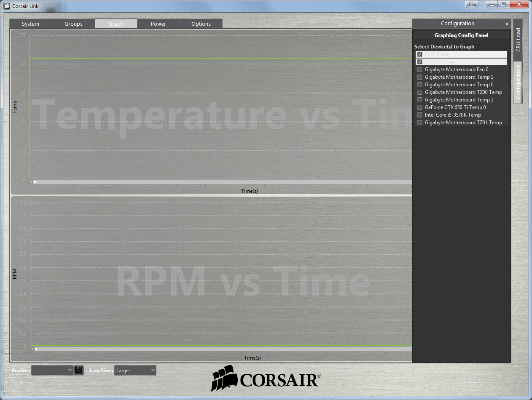Image resolution: width=532 pixels, height=400 pixels.
Task: Enable graphing for Gigabyte Motherboard Fan 0
Action: (x=420, y=69)
